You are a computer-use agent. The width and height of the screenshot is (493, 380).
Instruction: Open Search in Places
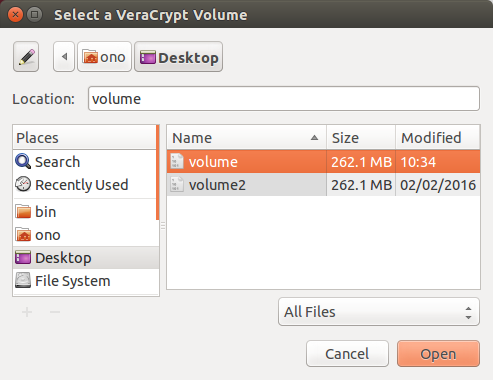[x=85, y=162]
